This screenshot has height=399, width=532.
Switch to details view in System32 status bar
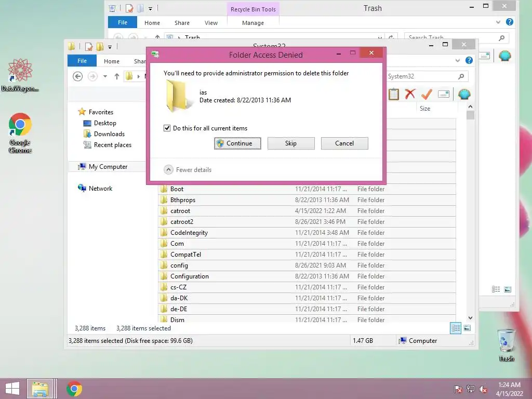click(x=455, y=328)
